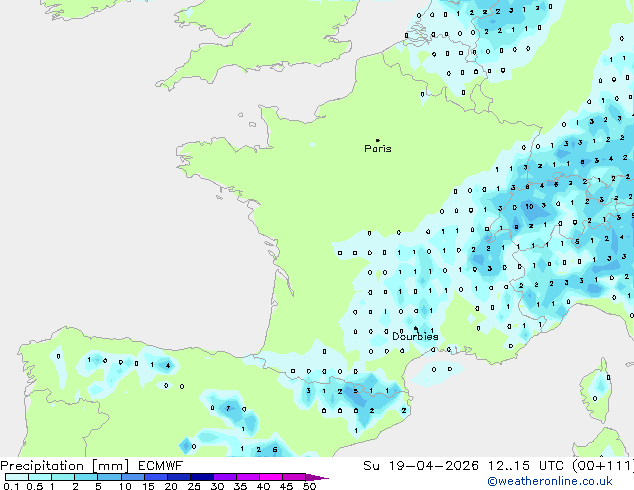Pick the 0.1–0.5 mm legend swatch
Image resolution: width=634 pixels, height=490 pixels.
(x=17, y=477)
